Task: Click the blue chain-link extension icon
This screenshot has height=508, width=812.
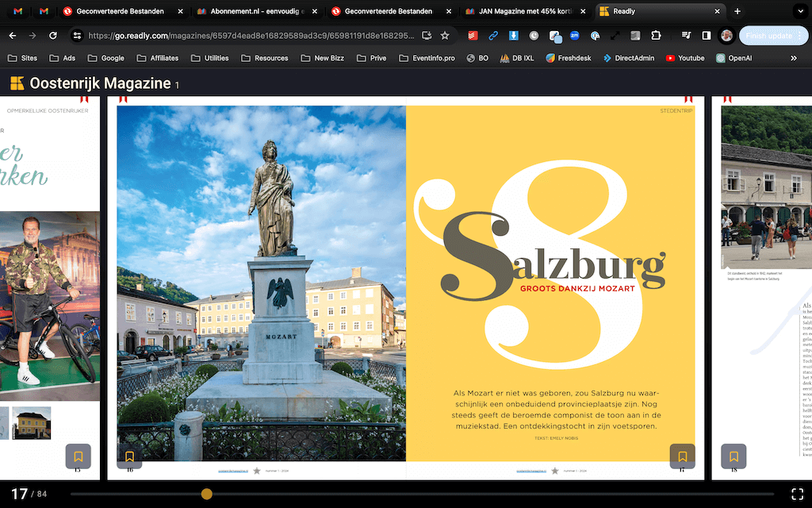Action: click(493, 36)
